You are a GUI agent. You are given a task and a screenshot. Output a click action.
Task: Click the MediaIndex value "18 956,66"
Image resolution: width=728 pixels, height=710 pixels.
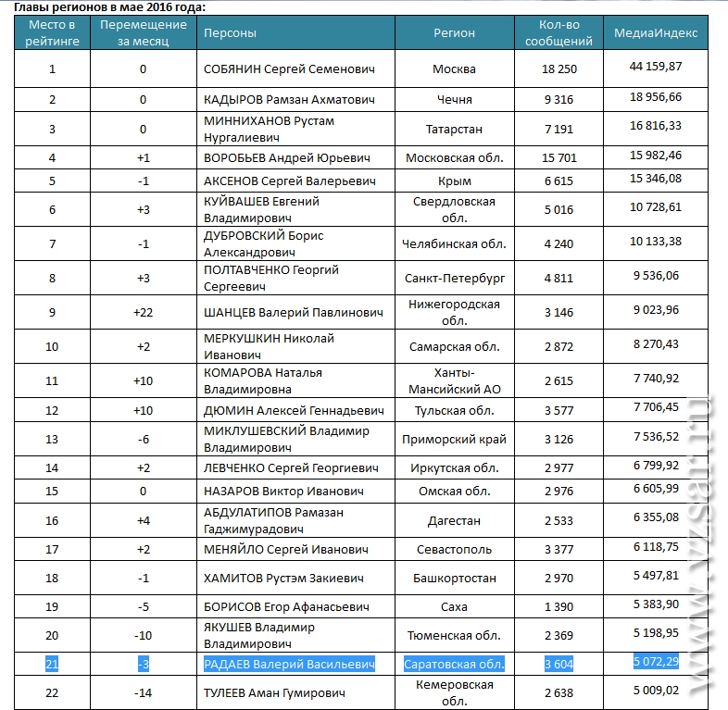click(656, 97)
